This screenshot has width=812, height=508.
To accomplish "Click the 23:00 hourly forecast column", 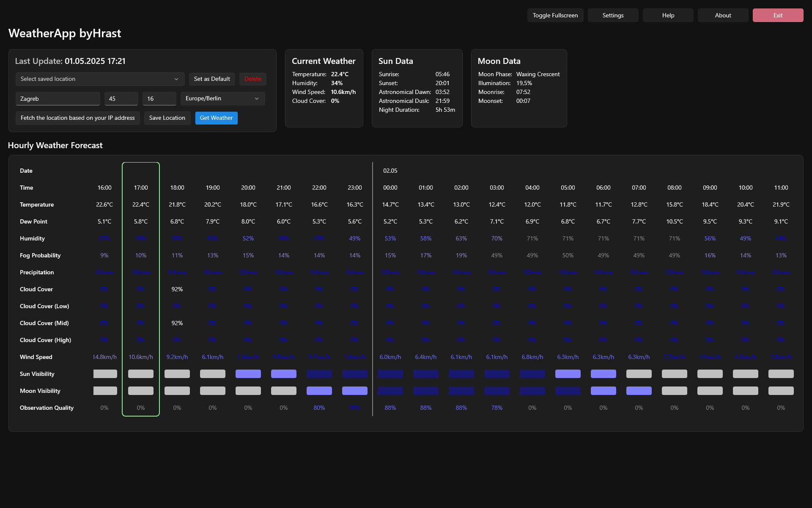I will click(355, 188).
